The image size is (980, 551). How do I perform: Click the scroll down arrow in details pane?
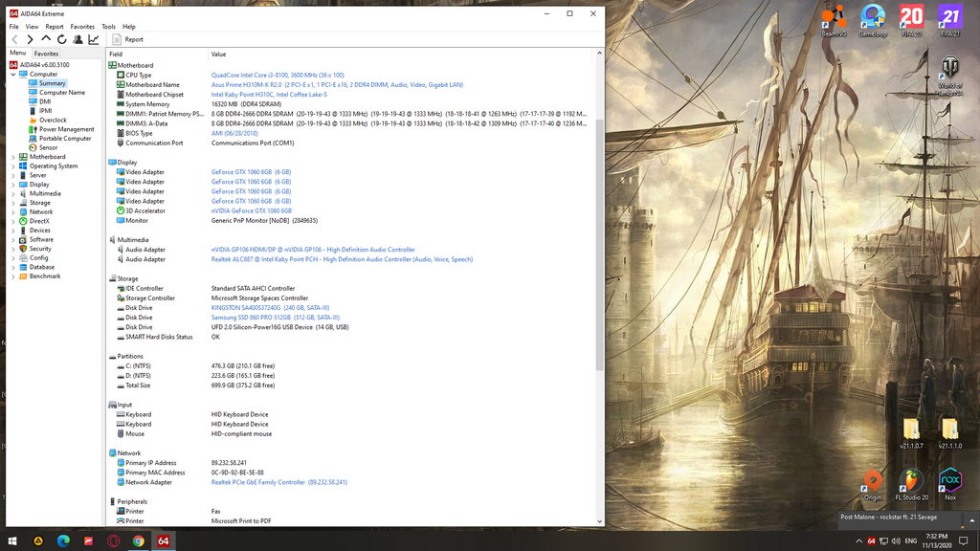click(x=600, y=521)
